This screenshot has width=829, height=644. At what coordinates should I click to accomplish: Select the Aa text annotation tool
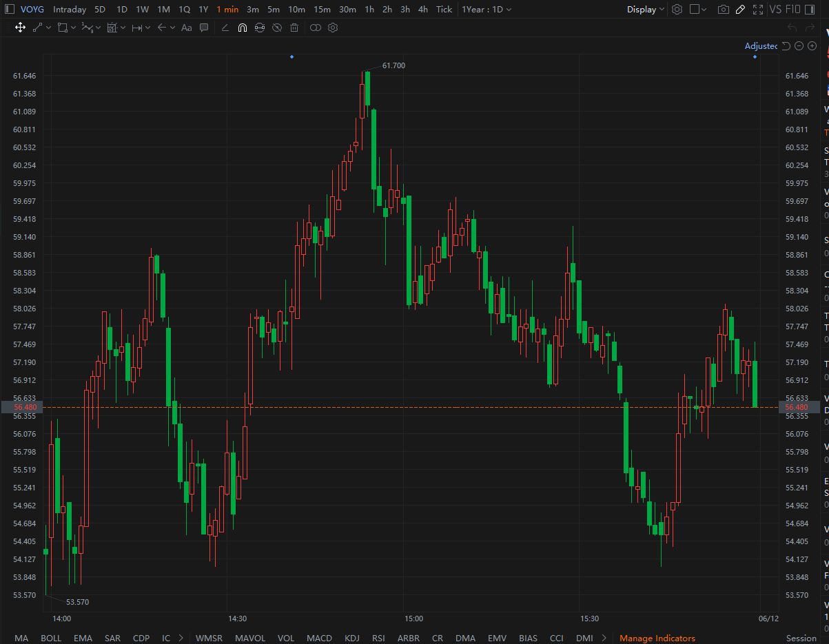click(x=186, y=28)
